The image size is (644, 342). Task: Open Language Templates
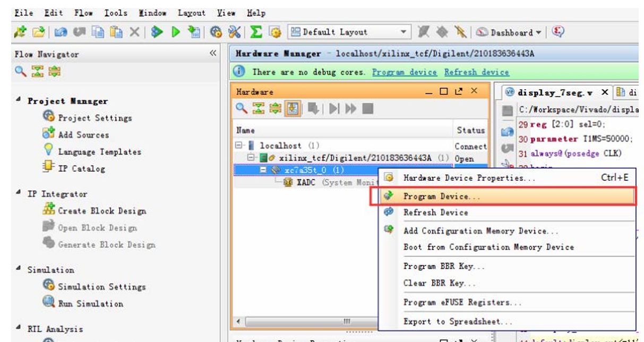[x=92, y=152]
